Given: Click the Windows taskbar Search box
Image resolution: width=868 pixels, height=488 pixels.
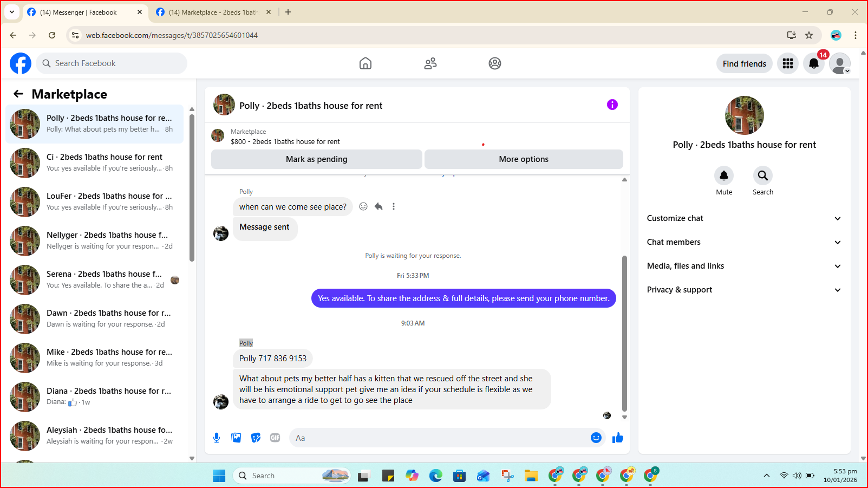Looking at the screenshot, I should 292,476.
